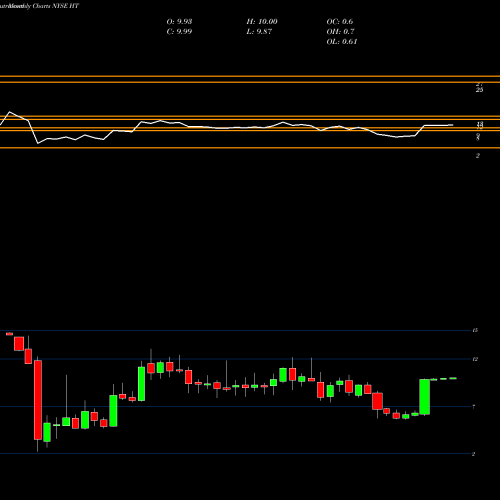This screenshot has width=500, height=500.
Task: Click the '7' price axis label
Action: tap(474, 406)
